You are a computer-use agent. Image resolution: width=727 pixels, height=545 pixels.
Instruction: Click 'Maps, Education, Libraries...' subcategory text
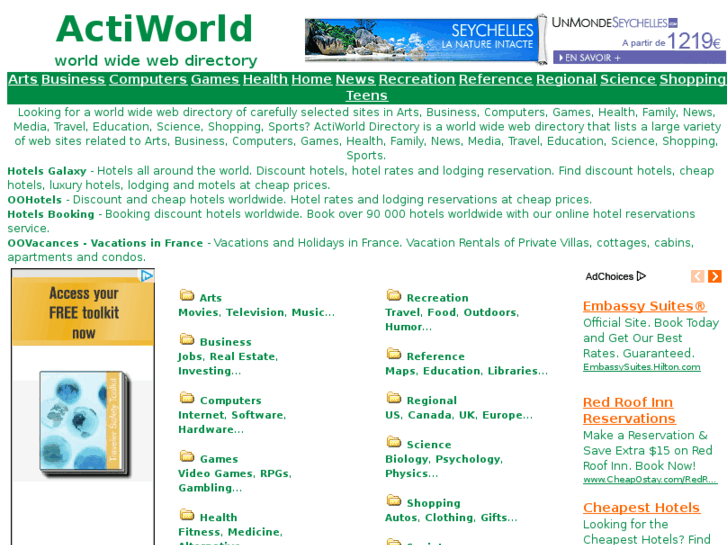466,371
